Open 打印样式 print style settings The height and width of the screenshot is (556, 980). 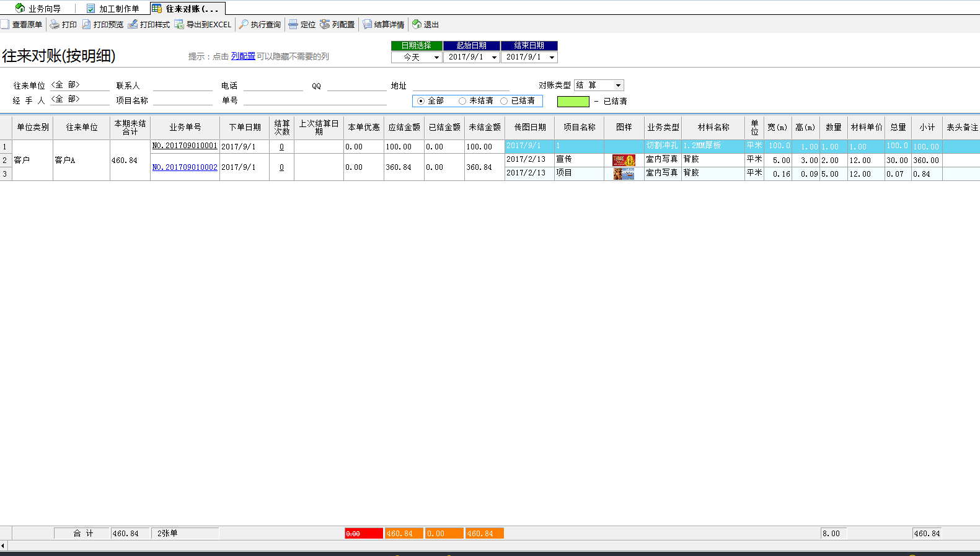point(149,25)
